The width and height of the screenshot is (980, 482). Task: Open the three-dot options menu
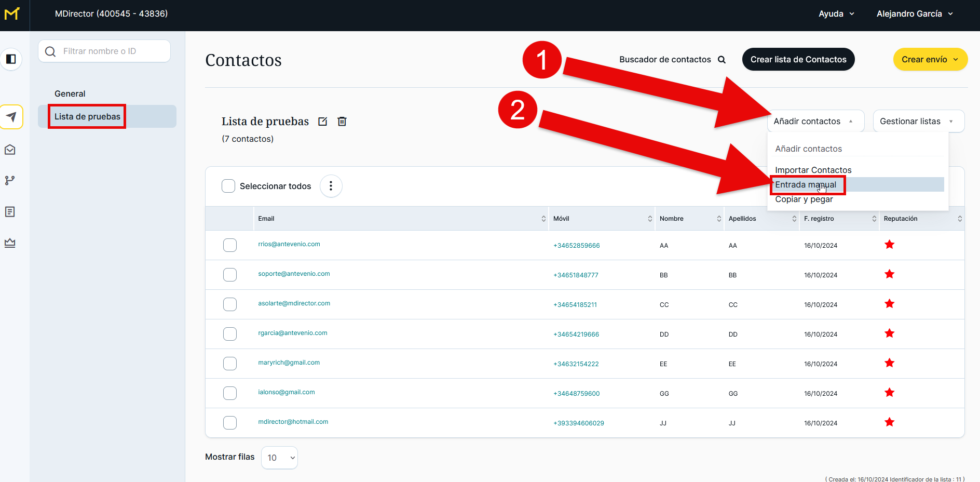(331, 186)
